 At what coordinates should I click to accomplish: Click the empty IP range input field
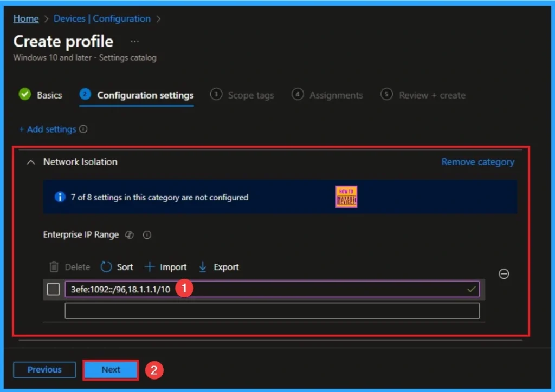(271, 310)
